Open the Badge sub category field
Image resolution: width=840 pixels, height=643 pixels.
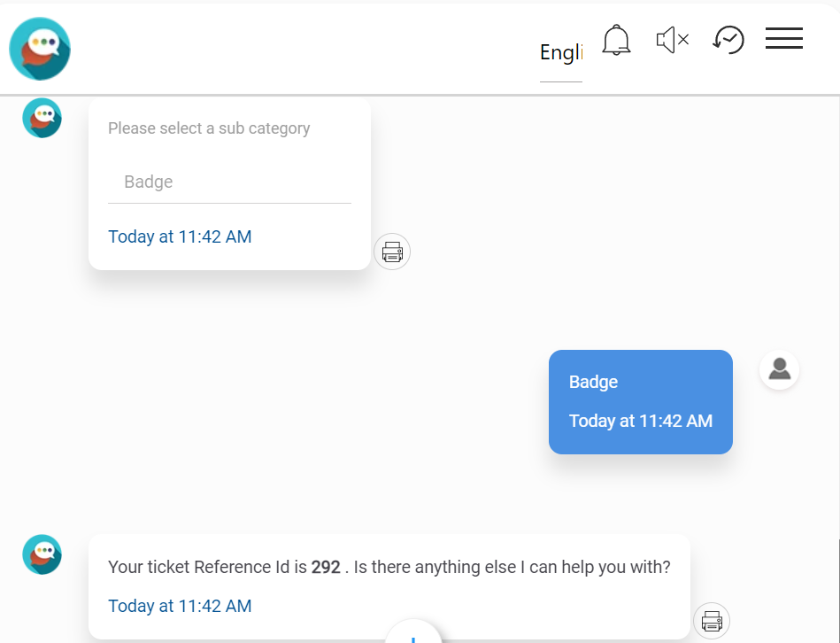(229, 182)
